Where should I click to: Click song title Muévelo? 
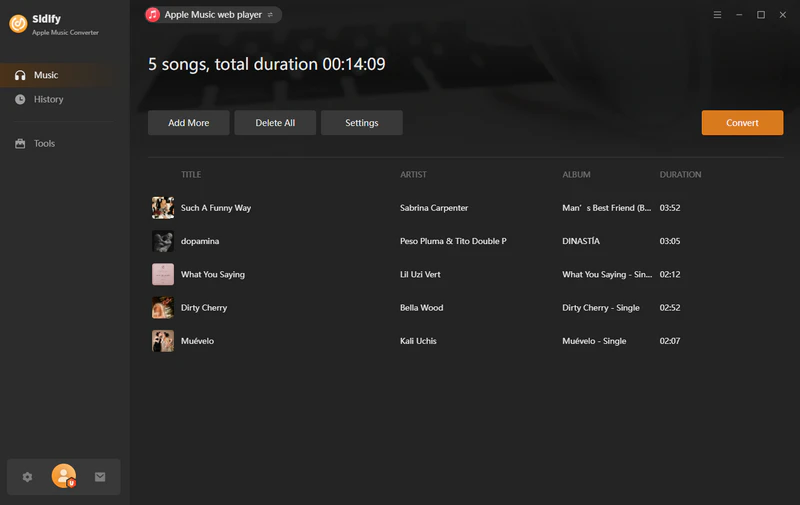197,341
